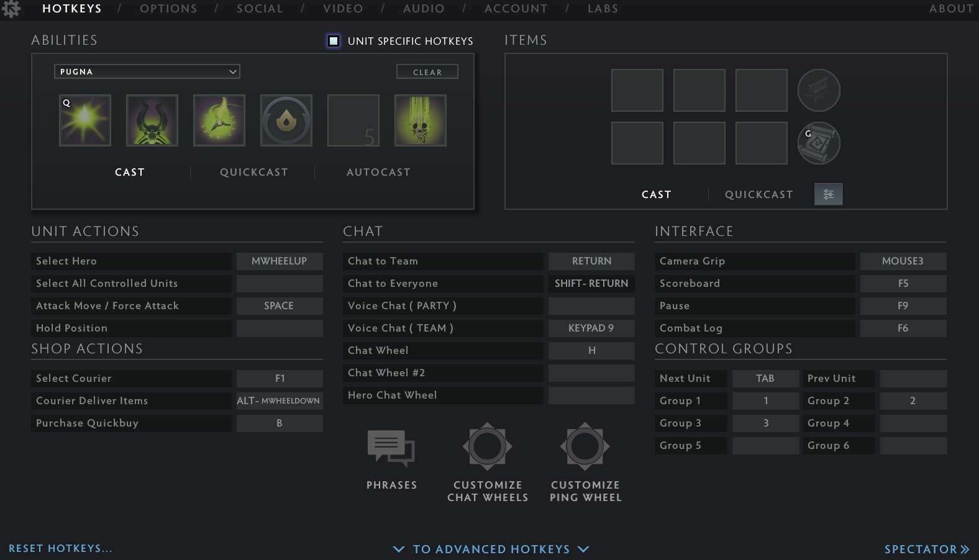Screen dimensions: 979x560
Task: Select the first item slot in top row
Action: tap(637, 91)
